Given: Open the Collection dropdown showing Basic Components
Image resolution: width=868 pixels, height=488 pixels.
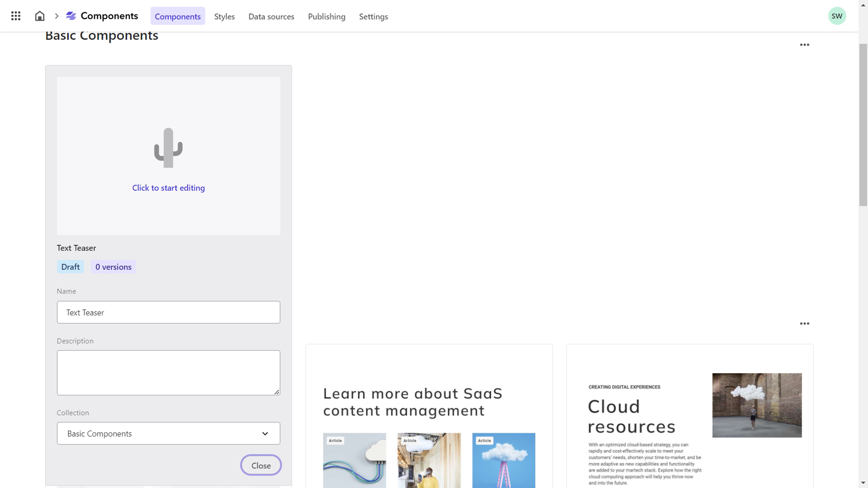Looking at the screenshot, I should [168, 433].
